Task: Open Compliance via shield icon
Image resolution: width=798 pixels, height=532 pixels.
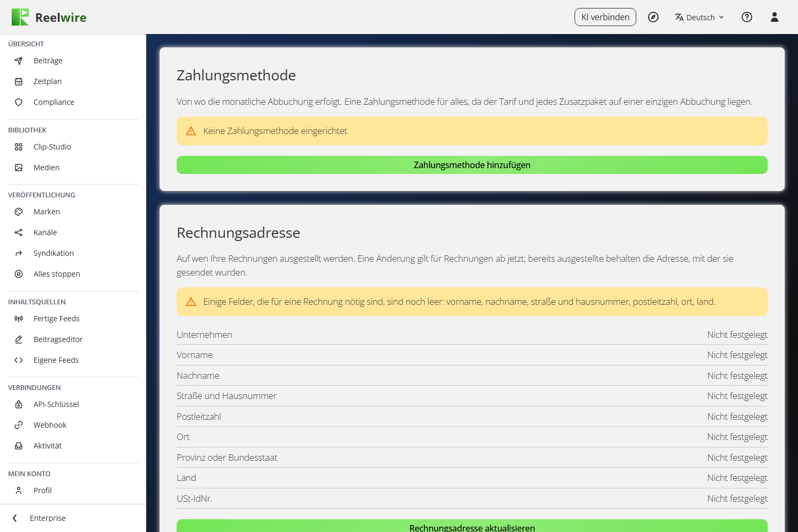Action: [x=19, y=102]
